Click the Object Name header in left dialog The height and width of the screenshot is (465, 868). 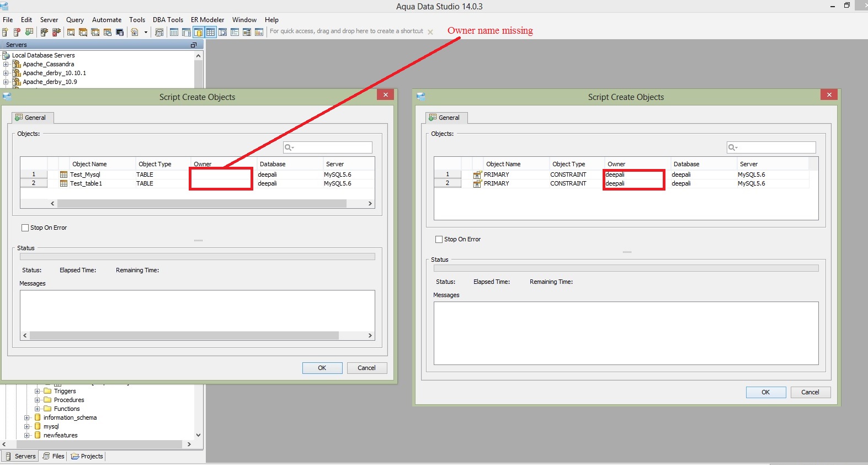coord(102,164)
